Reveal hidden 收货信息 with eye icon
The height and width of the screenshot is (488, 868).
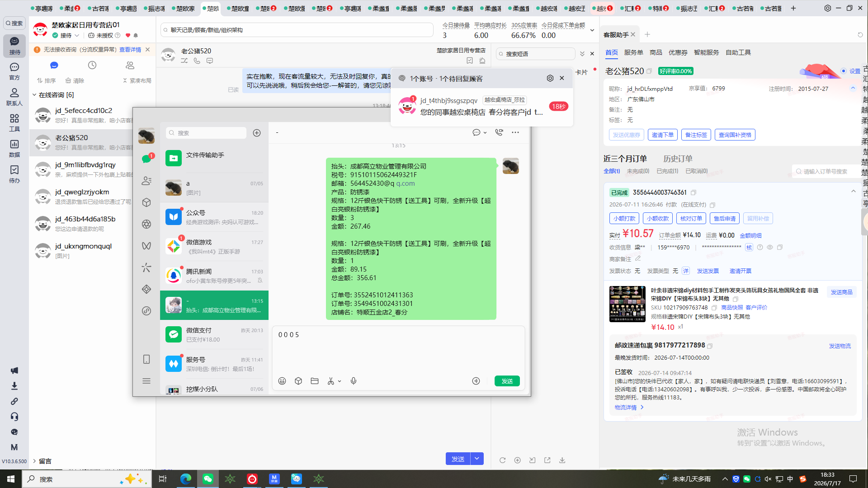click(770, 247)
